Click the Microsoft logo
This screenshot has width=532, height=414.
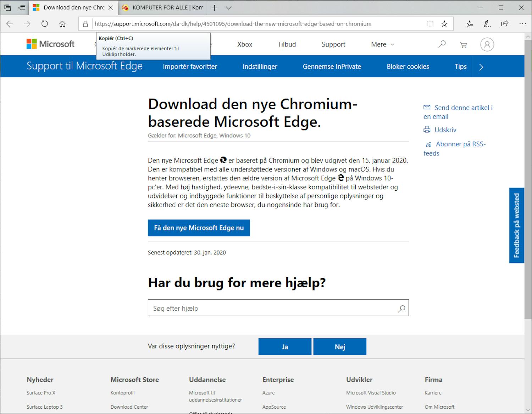(x=50, y=44)
